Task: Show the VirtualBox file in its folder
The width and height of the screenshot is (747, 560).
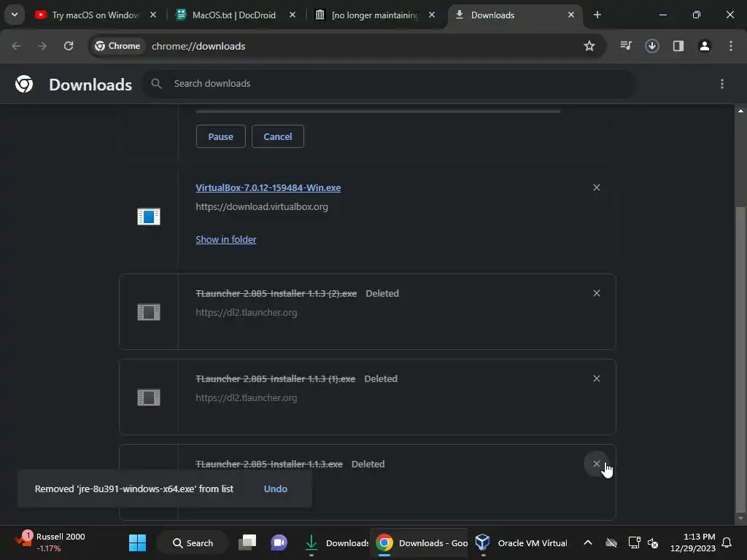Action: [226, 239]
